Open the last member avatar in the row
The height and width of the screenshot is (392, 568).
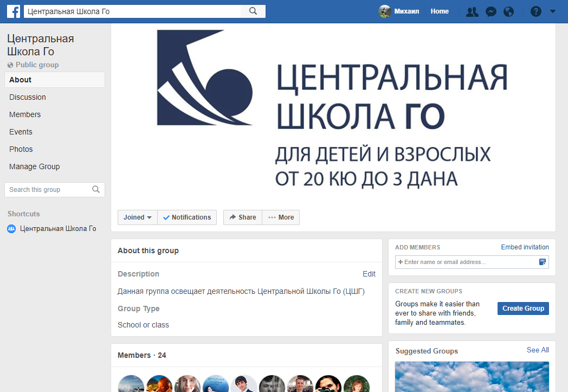point(357,384)
